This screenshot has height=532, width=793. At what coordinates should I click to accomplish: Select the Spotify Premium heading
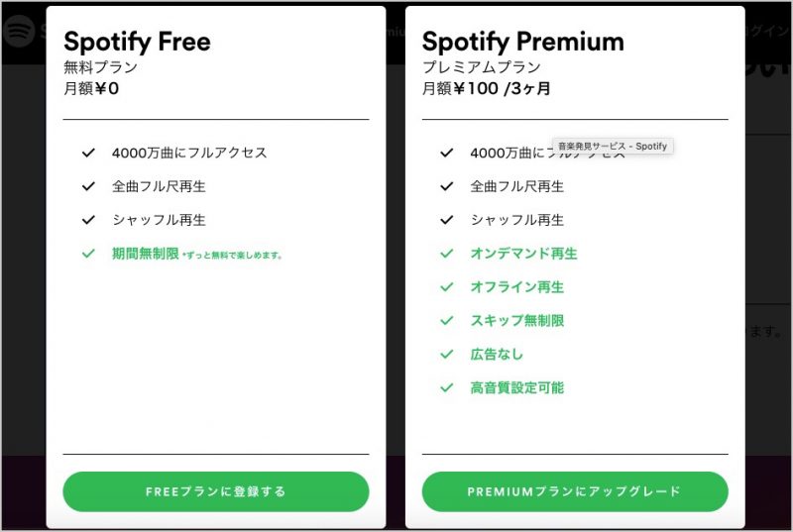click(523, 42)
